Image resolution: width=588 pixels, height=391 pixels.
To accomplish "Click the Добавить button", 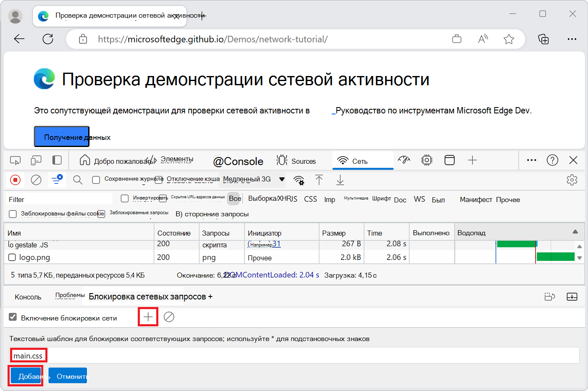I will point(25,375).
